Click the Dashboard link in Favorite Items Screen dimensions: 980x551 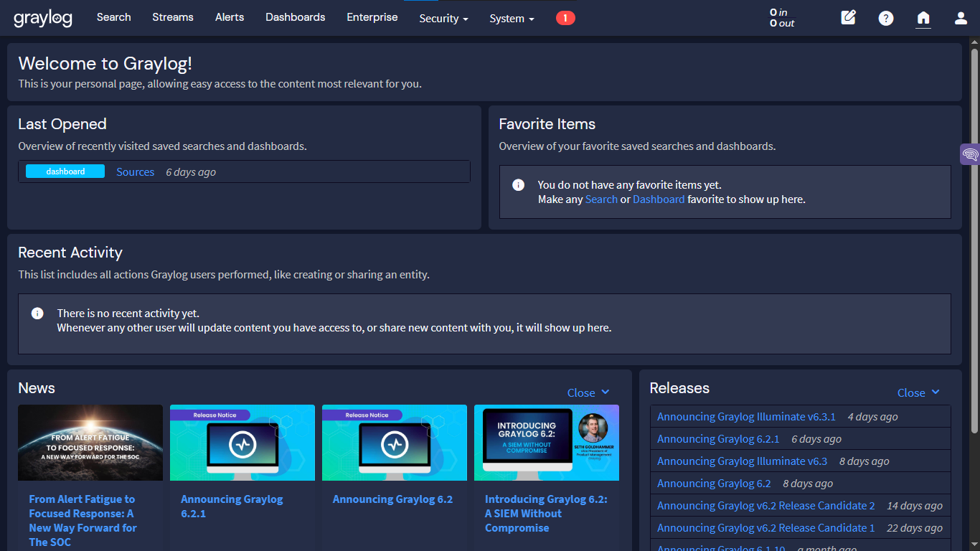(659, 199)
